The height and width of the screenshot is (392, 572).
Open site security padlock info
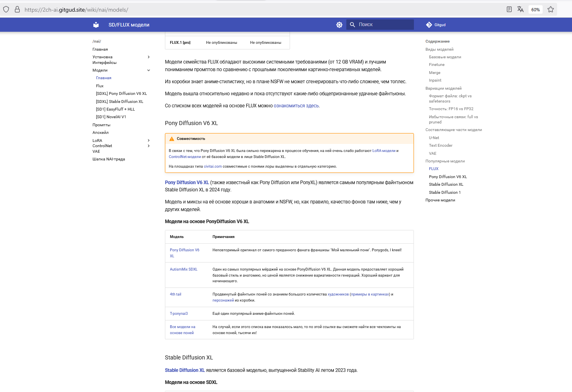17,9
